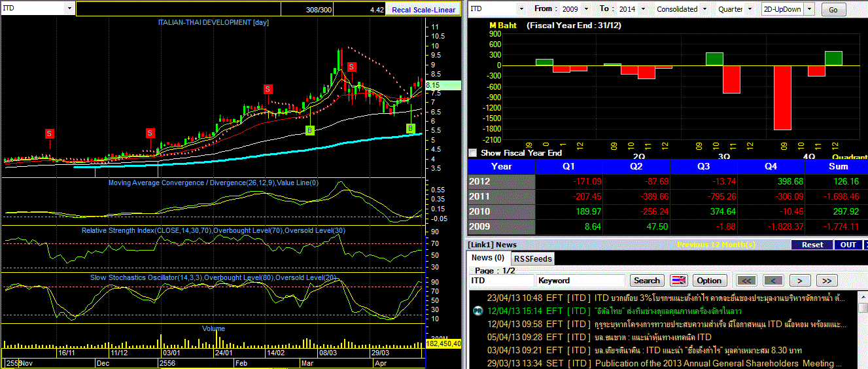Select the 2011 year row label
Screen dimensions: 868x369
(x=502, y=196)
